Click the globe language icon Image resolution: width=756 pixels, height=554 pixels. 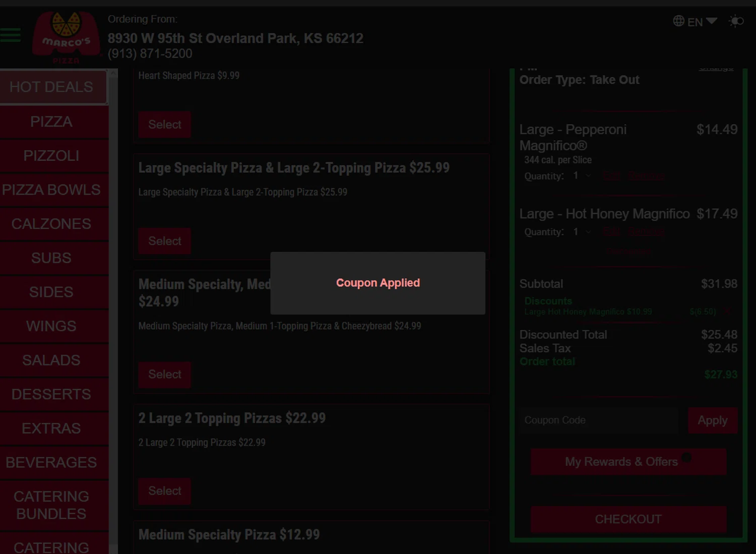[x=679, y=21]
